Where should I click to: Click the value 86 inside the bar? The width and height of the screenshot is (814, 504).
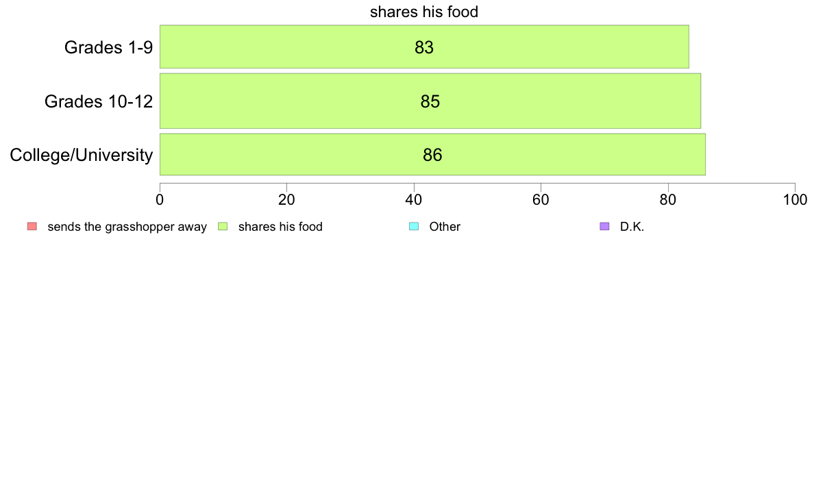point(432,155)
